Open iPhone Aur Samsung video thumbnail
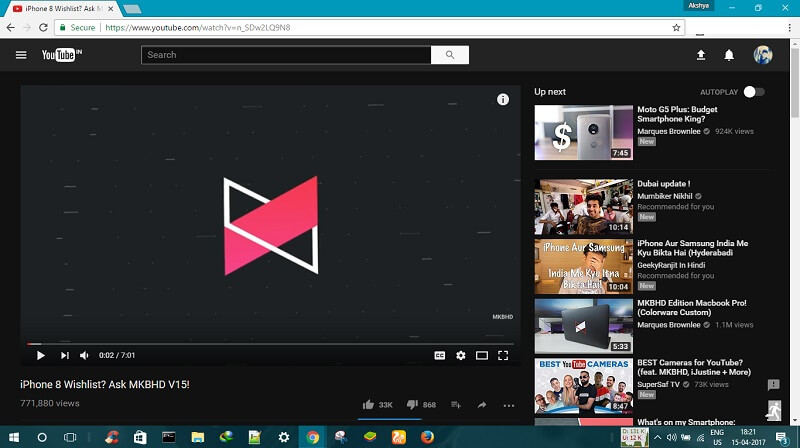Image resolution: width=800 pixels, height=448 pixels. (x=583, y=266)
